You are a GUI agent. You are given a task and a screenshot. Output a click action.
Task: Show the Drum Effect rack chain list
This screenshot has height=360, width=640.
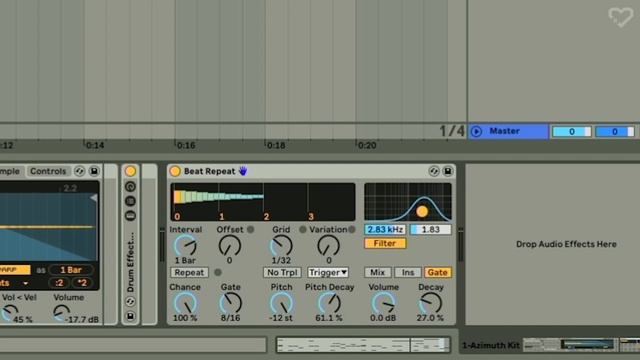(131, 201)
